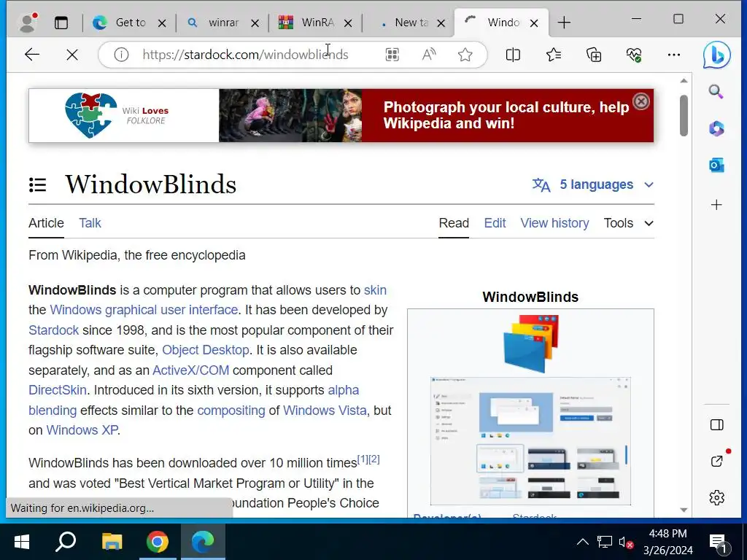Image resolution: width=747 pixels, height=560 pixels.
Task: Follow the 'Windows Vista' link
Action: tap(325, 410)
